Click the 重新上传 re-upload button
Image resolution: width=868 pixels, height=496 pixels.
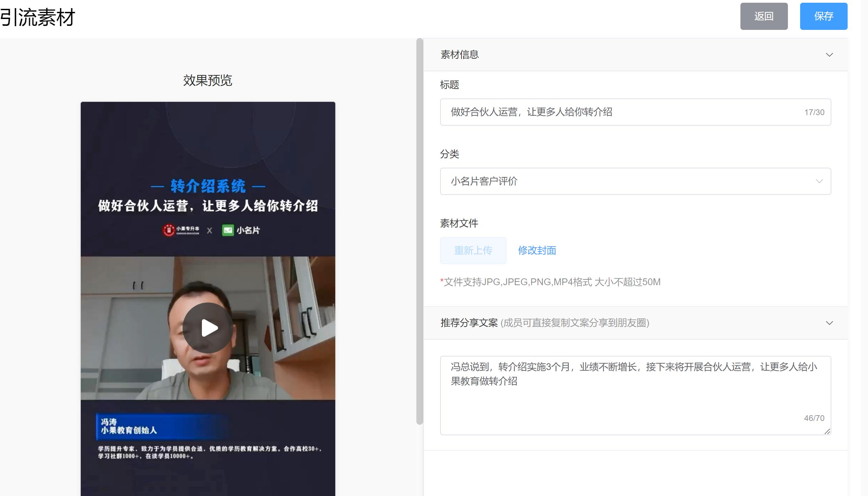473,251
